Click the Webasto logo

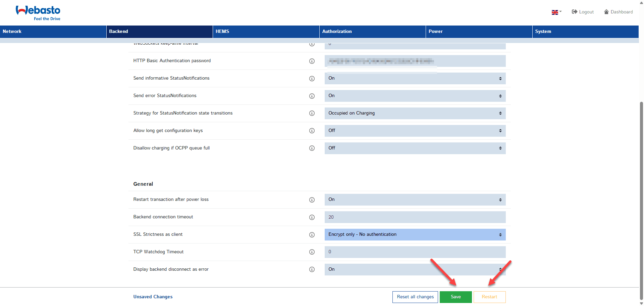pos(38,13)
